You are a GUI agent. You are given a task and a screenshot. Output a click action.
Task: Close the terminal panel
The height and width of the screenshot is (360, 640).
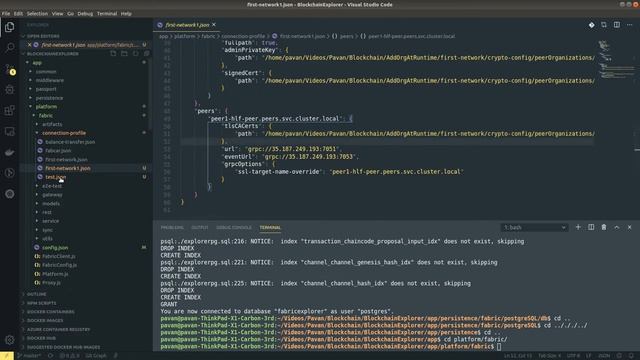[x=629, y=227]
